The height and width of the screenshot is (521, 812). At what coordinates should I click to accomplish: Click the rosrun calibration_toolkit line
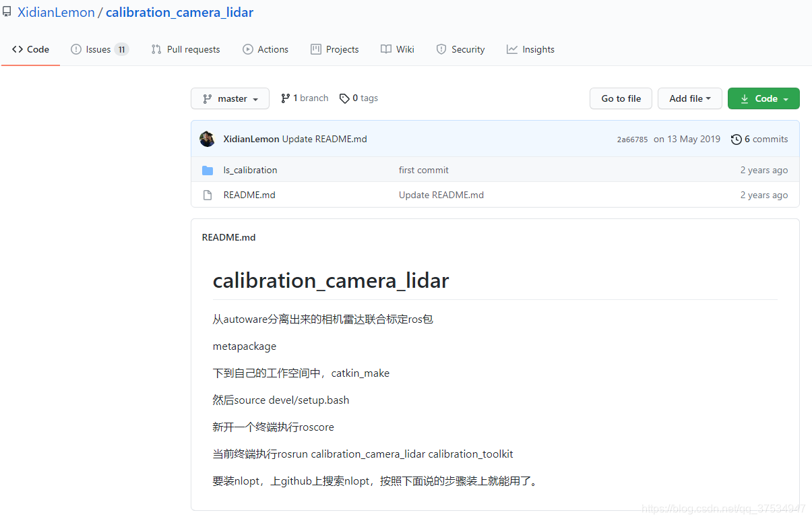pyautogui.click(x=363, y=454)
